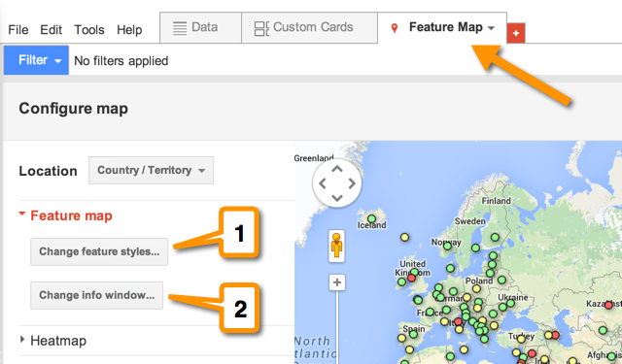Open the Tools menu

click(x=89, y=30)
